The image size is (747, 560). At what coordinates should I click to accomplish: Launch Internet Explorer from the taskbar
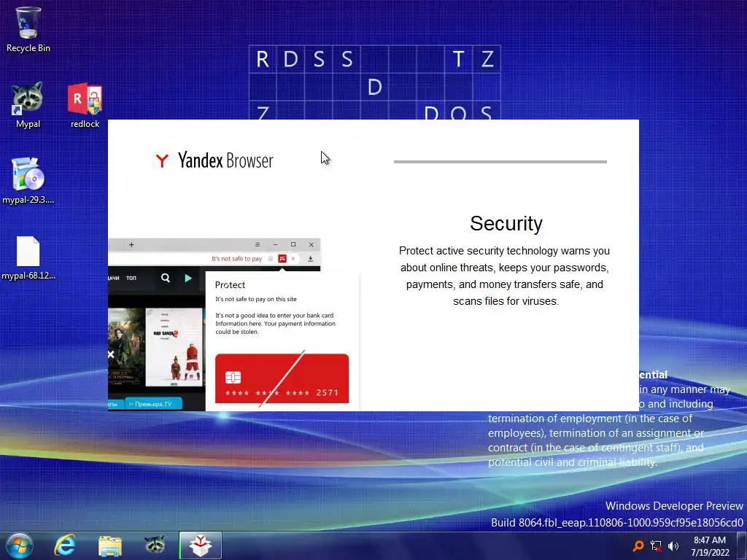65,545
